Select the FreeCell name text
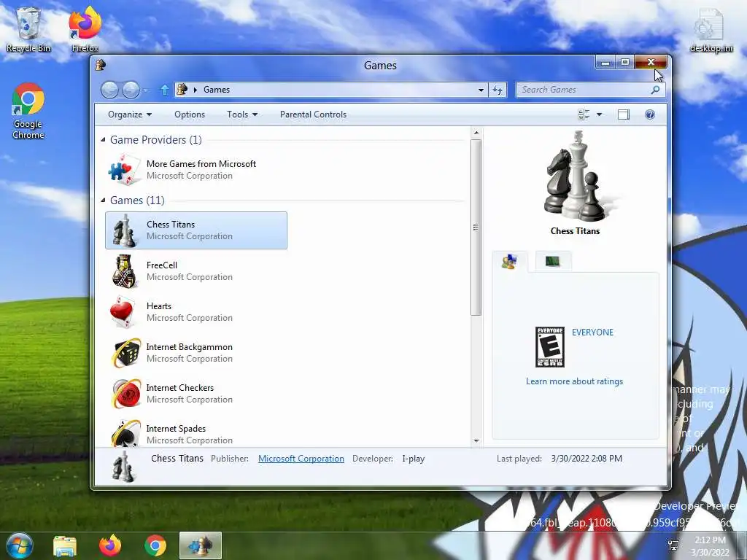747x560 pixels. tap(162, 265)
